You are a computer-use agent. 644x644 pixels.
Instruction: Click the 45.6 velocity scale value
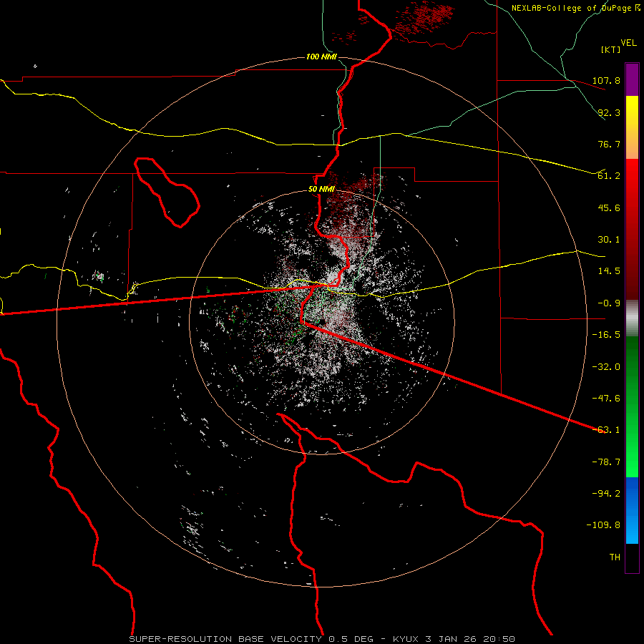pos(609,208)
